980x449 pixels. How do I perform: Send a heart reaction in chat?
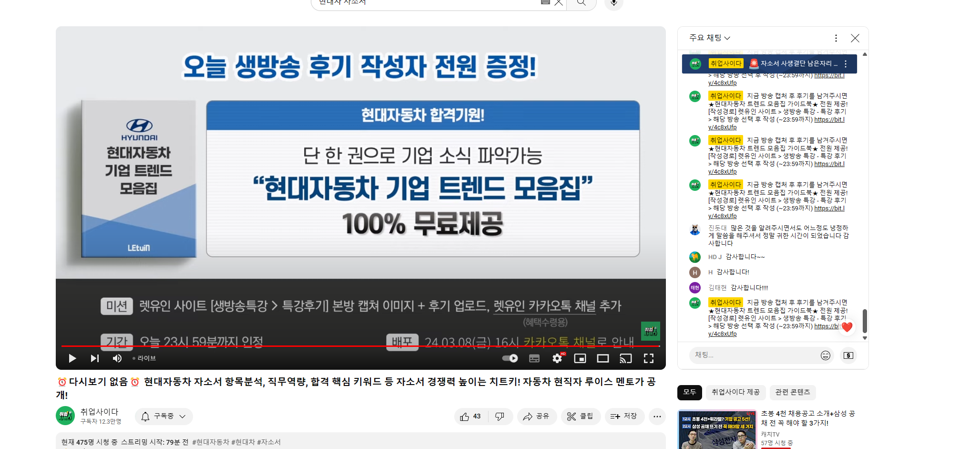(x=847, y=327)
